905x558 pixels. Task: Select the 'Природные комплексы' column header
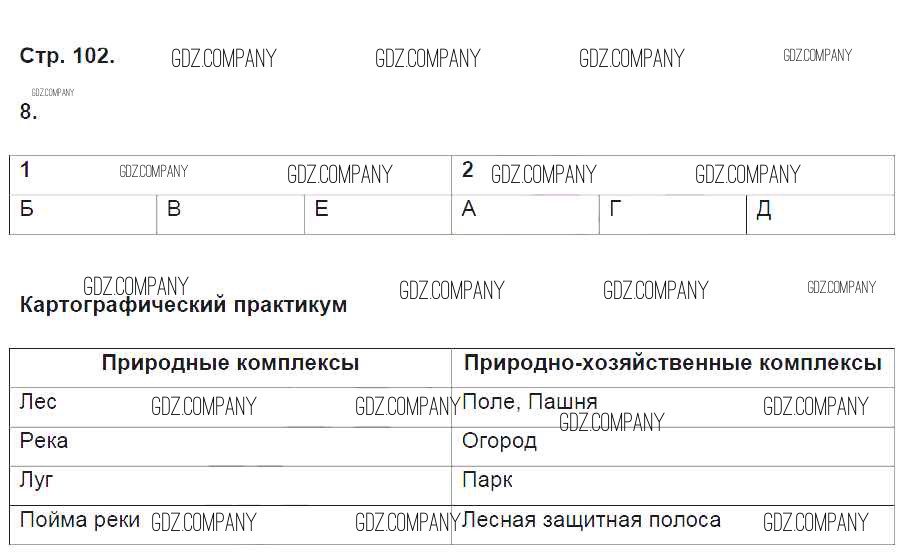point(230,364)
